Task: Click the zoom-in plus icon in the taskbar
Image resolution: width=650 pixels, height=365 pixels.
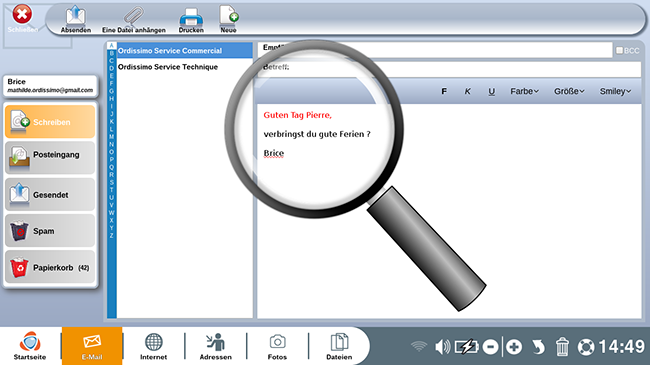Action: coord(514,347)
